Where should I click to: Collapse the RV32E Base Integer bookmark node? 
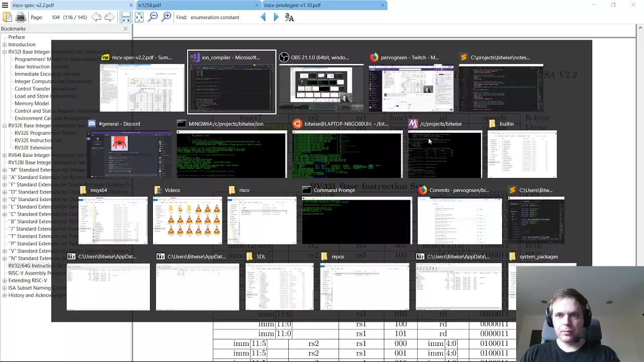(x=4, y=126)
